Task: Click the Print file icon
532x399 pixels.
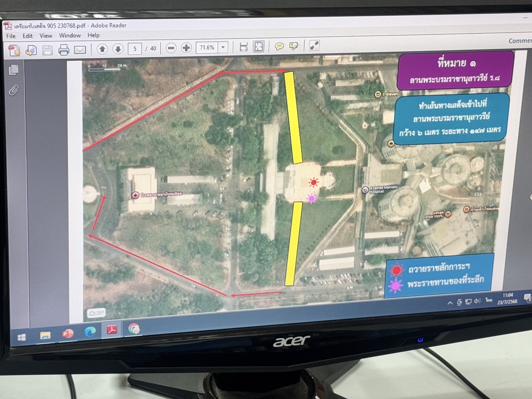Action: (63, 50)
